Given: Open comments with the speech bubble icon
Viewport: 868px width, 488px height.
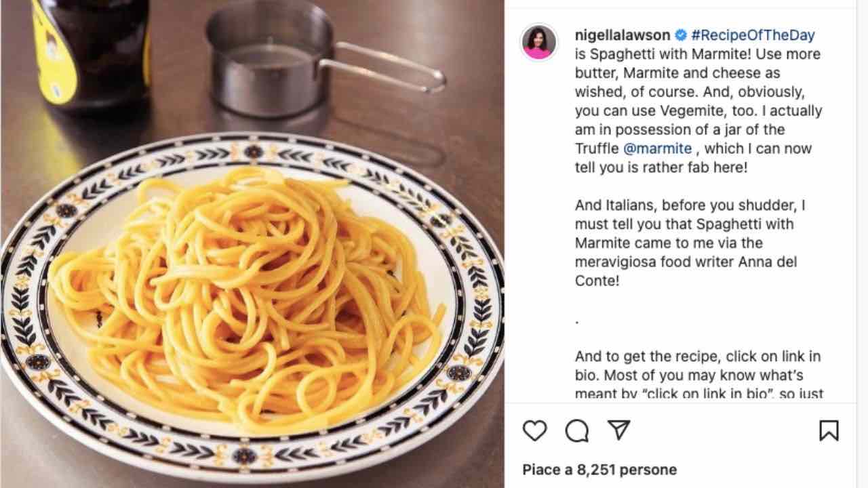Looking at the screenshot, I should [576, 430].
